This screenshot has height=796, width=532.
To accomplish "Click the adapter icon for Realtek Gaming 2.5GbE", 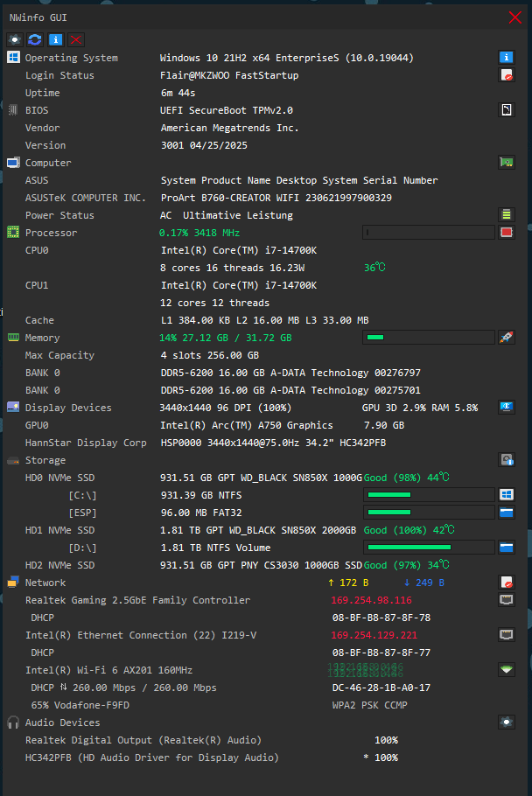I will coord(506,599).
